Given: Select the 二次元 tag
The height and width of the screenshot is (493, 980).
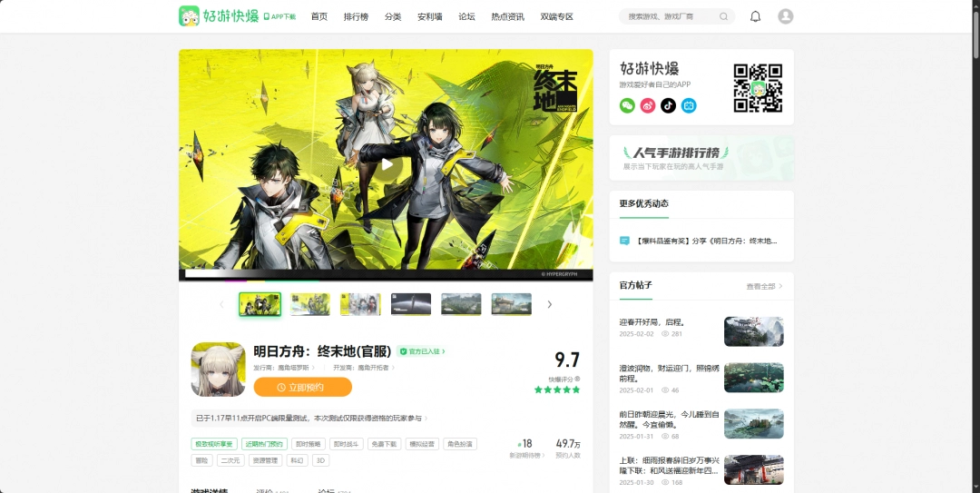Looking at the screenshot, I should pos(230,460).
